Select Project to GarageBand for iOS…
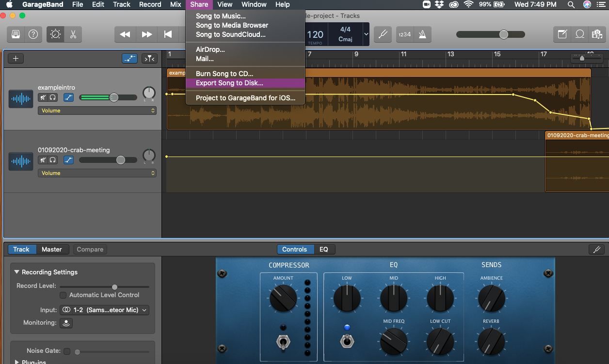Image resolution: width=609 pixels, height=364 pixels. coord(245,98)
